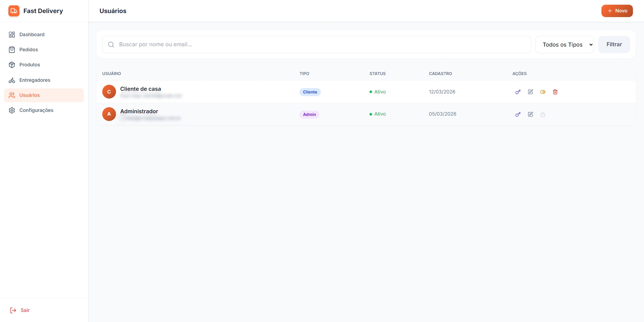
Task: Click the key icon for Administrador
Action: coord(518,114)
